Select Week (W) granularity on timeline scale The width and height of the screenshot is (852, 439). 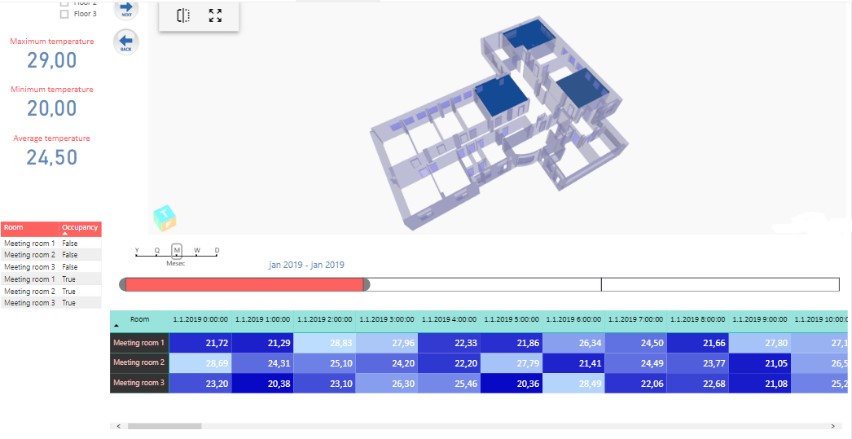coord(197,250)
